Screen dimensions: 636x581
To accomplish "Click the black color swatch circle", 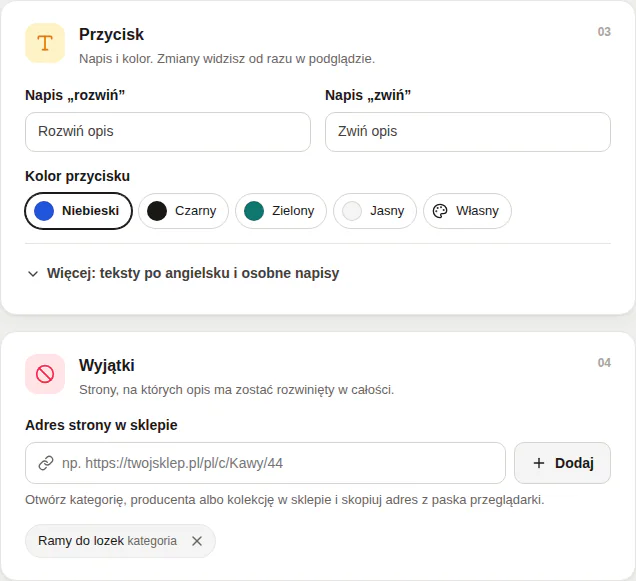I will click(157, 211).
